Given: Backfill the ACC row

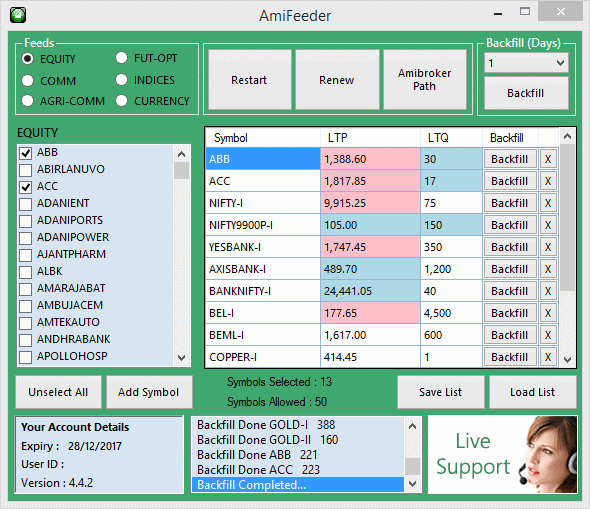Looking at the screenshot, I should click(510, 181).
